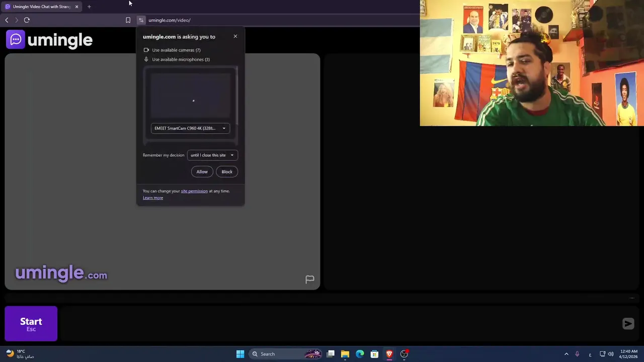The image size is (644, 362).
Task: Block camera and microphone access
Action: (227, 172)
